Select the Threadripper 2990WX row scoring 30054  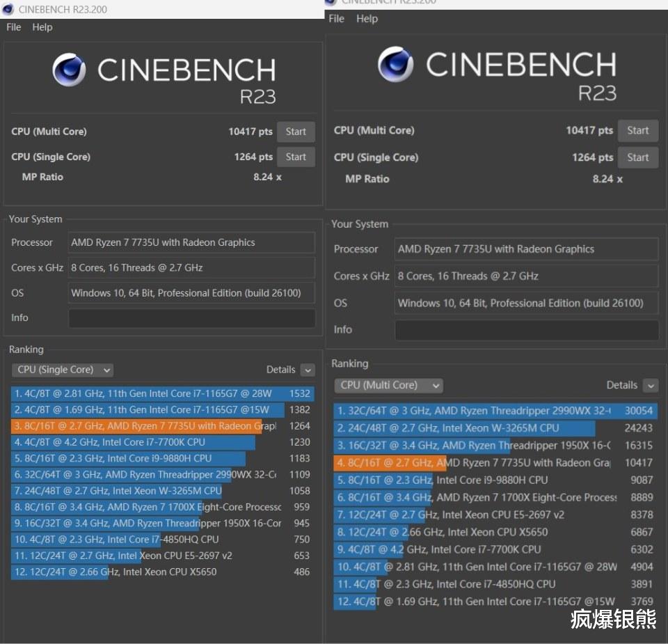coord(495,411)
